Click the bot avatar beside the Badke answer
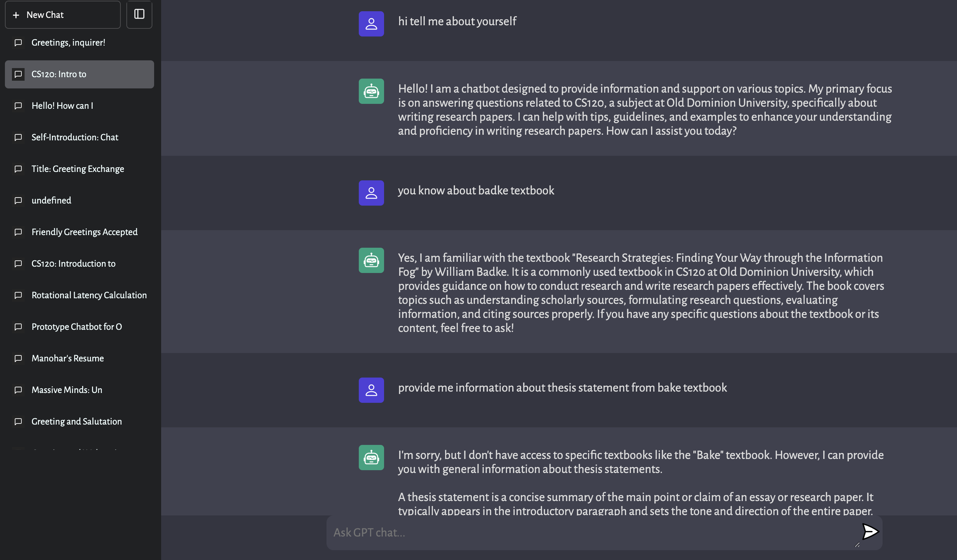This screenshot has width=957, height=560. tap(371, 260)
